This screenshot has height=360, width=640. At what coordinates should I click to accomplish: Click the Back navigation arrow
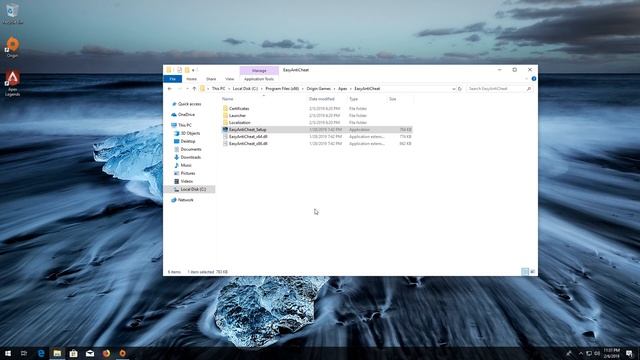(x=170, y=89)
